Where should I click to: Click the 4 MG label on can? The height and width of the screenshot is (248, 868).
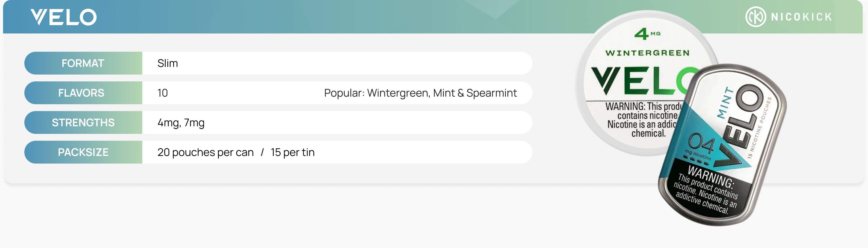647,34
